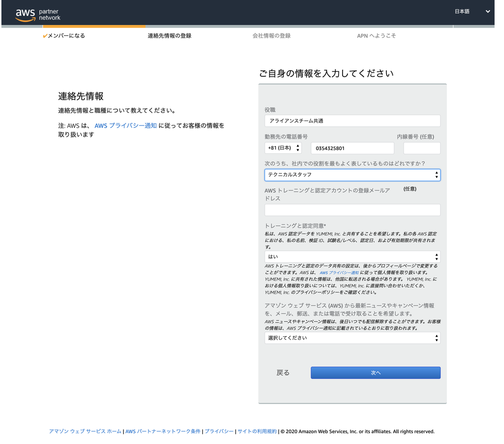Click the phone number field 0354325801
The image size is (504, 444).
point(352,148)
